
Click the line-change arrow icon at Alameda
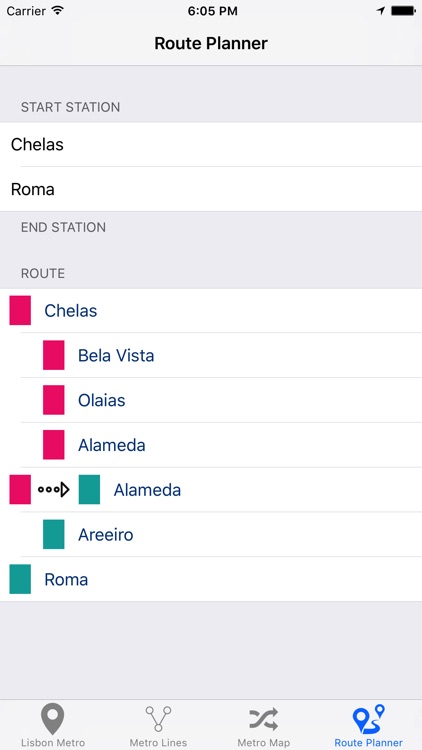pos(54,489)
